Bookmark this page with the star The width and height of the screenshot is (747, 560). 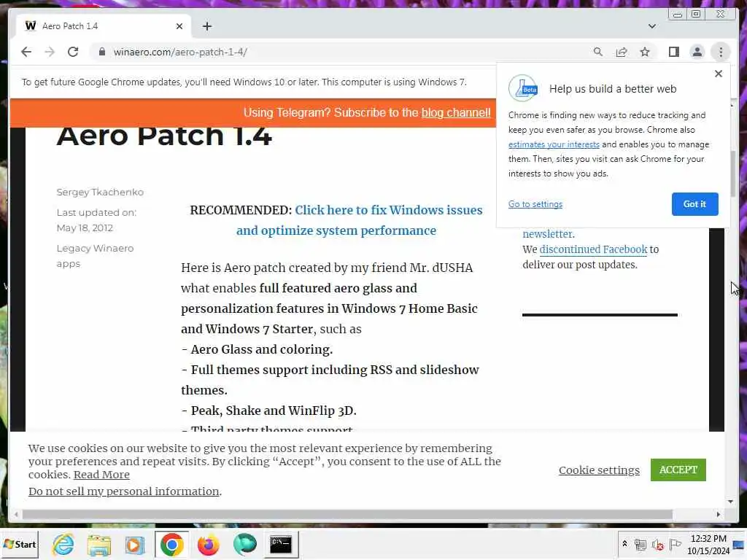[x=645, y=52]
